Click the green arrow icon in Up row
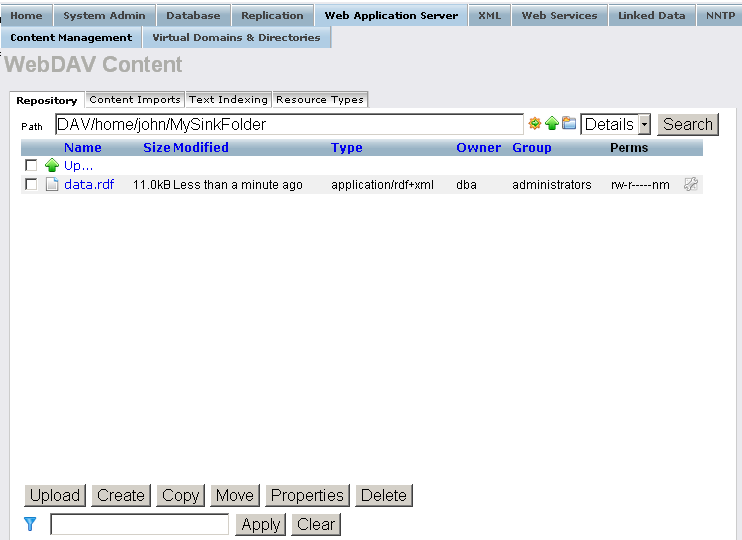Image resolution: width=742 pixels, height=540 pixels. tap(52, 166)
